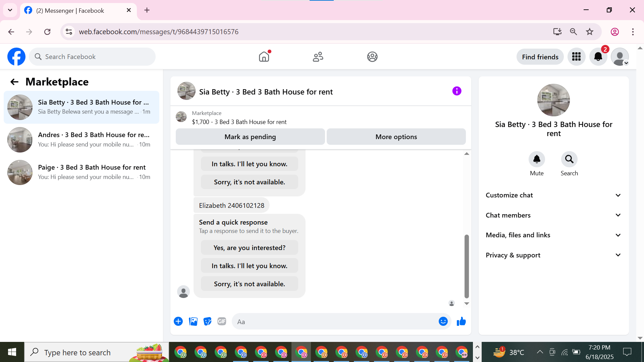Send lower 'Sorry, it's not available.' response
Viewport: 644px width, 362px height.
click(x=249, y=284)
